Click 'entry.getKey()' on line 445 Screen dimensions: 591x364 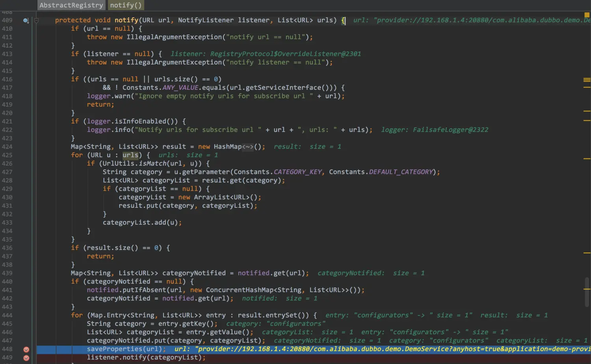[x=186, y=324]
